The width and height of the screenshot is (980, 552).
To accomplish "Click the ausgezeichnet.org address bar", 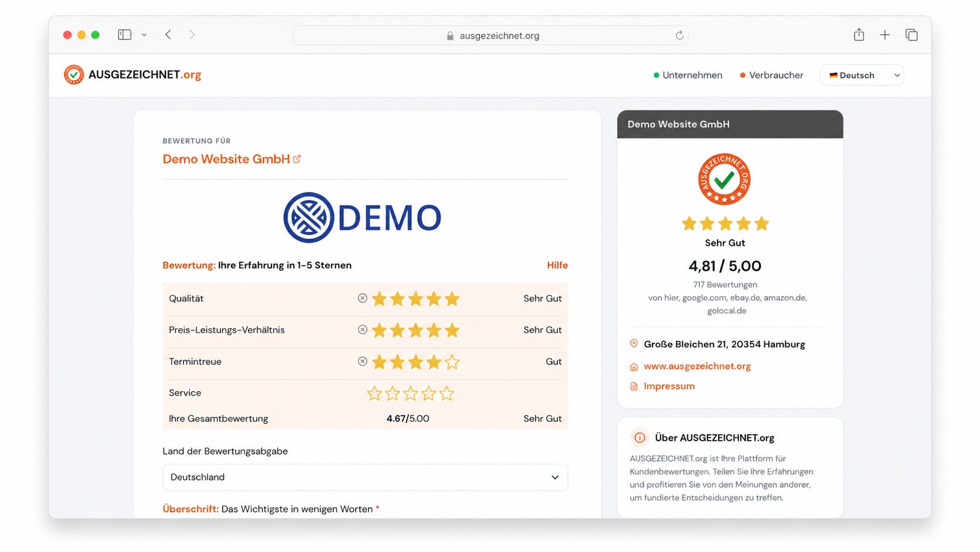I will tap(491, 35).
